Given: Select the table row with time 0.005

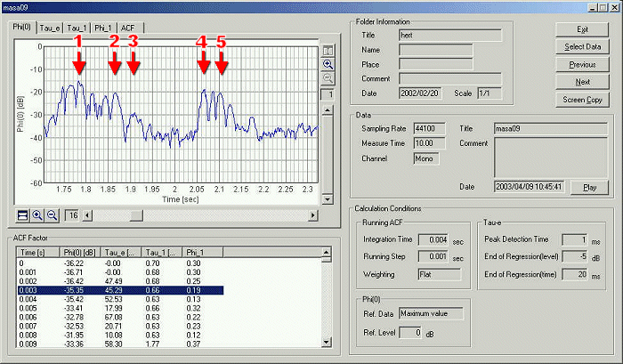Looking at the screenshot, I should click(120, 308).
